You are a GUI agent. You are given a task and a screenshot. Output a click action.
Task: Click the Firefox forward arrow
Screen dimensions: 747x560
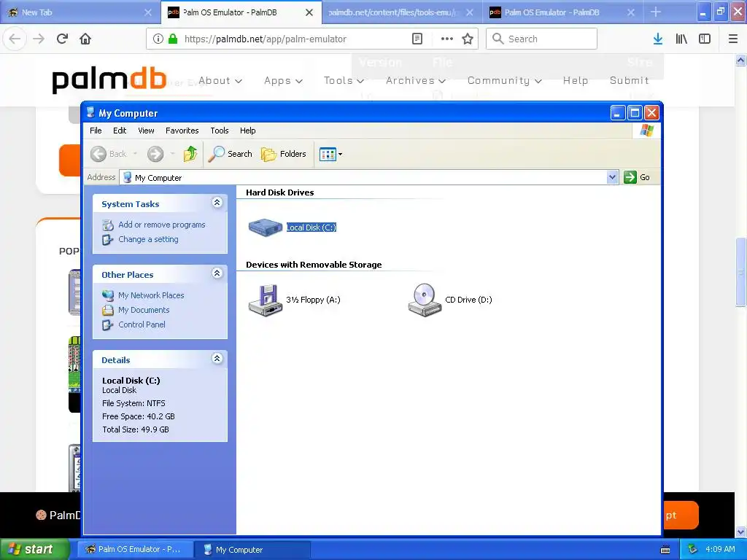click(39, 39)
